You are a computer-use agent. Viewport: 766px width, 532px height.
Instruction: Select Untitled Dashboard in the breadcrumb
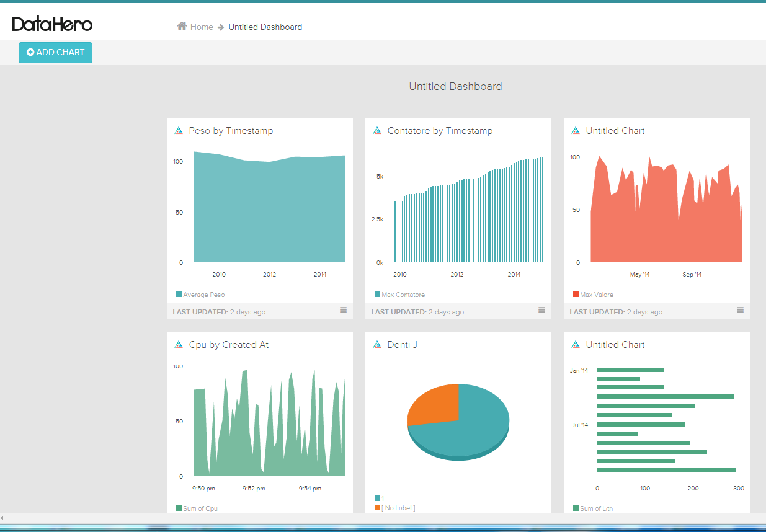pyautogui.click(x=265, y=27)
